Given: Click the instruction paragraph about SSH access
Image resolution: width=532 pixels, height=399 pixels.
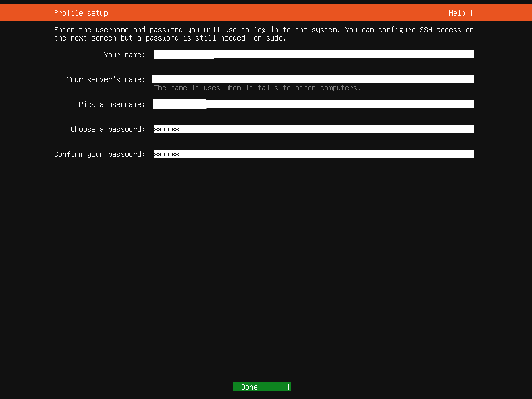Looking at the screenshot, I should (x=263, y=34).
